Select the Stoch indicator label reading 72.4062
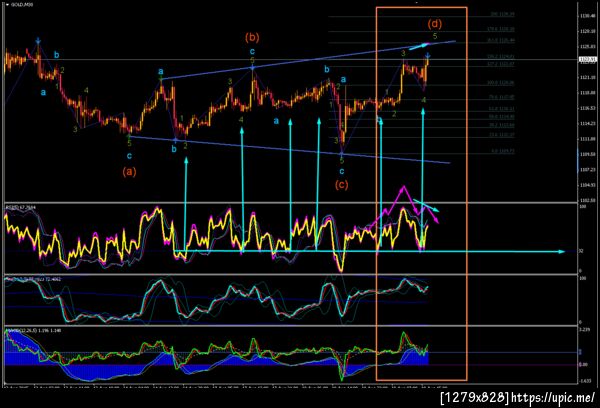 coord(33,279)
